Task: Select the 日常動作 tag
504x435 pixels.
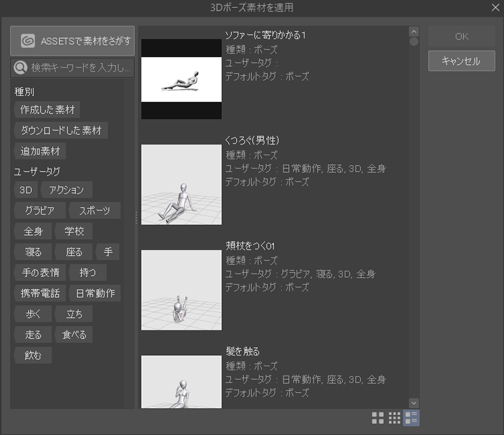Action: click(x=95, y=293)
